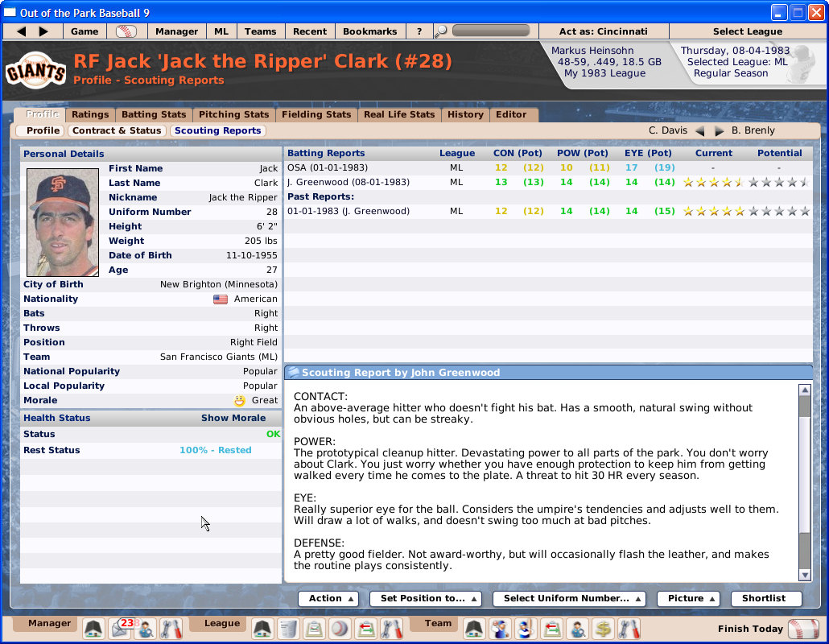Open the league news report icon
This screenshot has height=644, width=829.
pos(287,630)
